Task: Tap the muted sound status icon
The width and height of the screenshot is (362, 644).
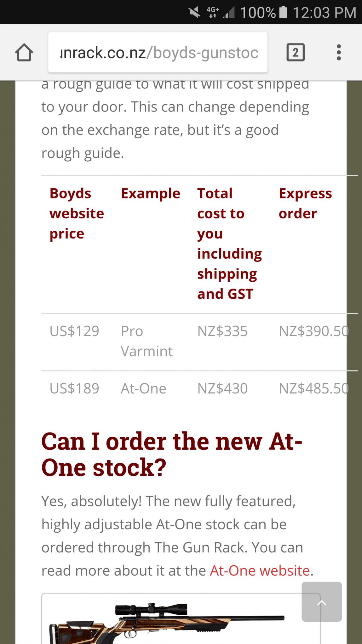Action: [x=195, y=12]
